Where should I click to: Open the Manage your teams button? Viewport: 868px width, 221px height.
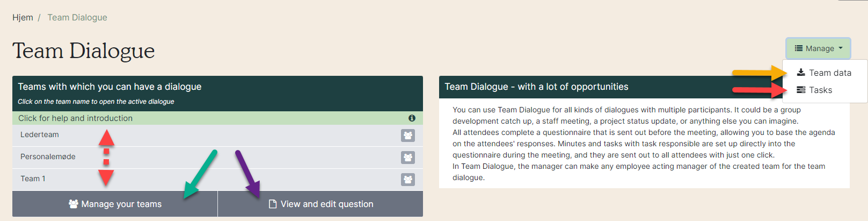tap(115, 204)
